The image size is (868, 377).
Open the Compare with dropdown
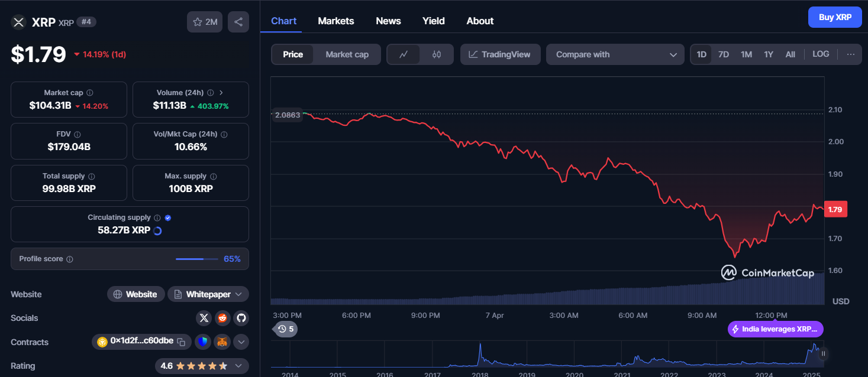[615, 54]
